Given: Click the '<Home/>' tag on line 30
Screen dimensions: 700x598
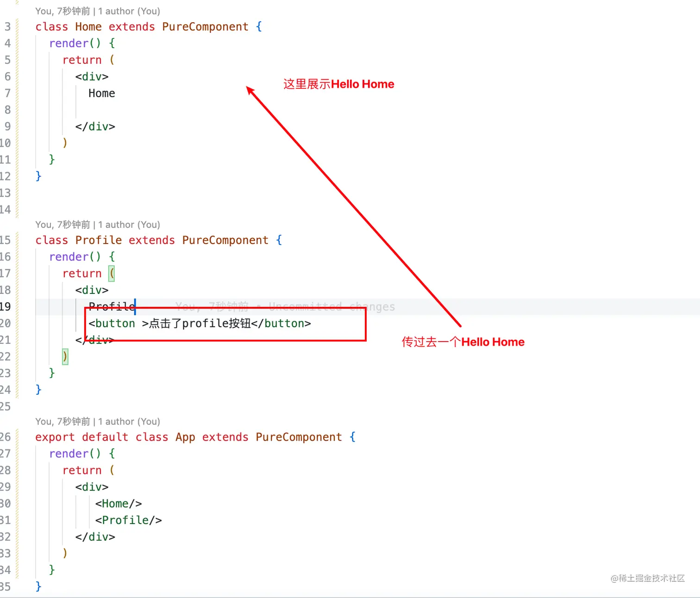Looking at the screenshot, I should (119, 504).
